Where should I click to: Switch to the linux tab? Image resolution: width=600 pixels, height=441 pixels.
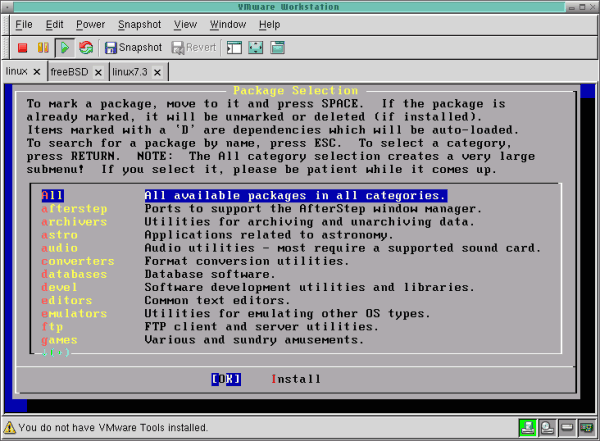coord(16,72)
